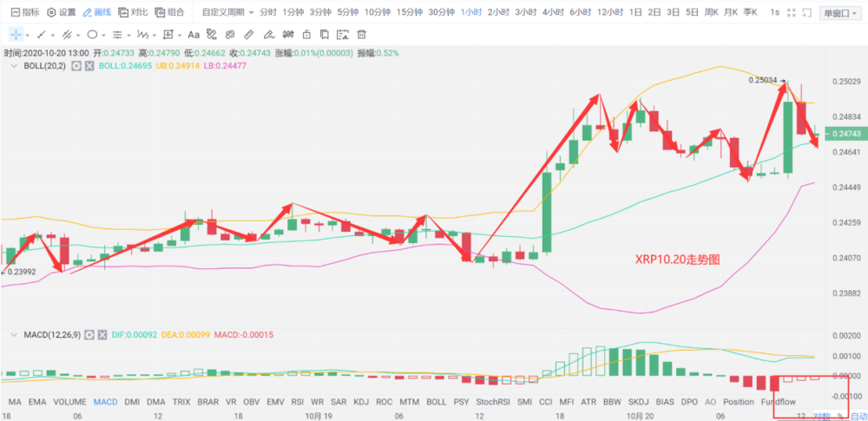The width and height of the screenshot is (868, 421).
Task: Select the ruler measure tool
Action: 248,35
